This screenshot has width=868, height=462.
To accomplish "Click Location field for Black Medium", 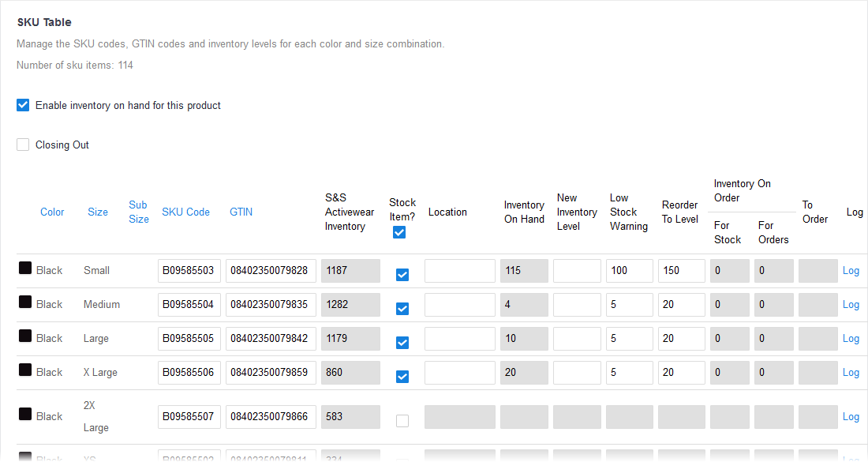I will [x=459, y=305].
